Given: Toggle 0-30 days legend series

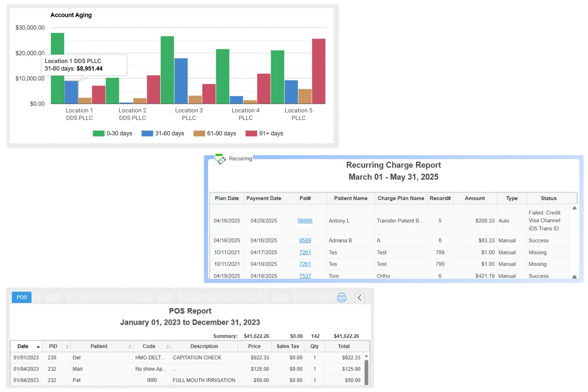Looking at the screenshot, I should point(112,133).
